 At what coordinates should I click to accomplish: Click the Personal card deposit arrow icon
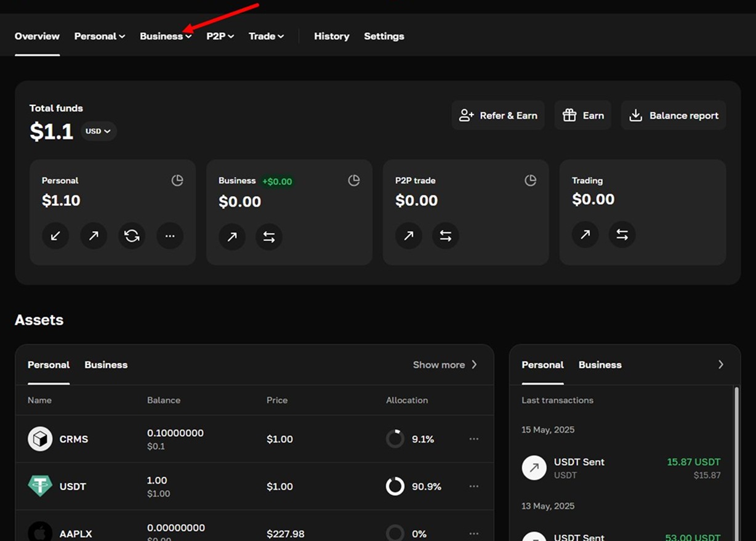55,236
